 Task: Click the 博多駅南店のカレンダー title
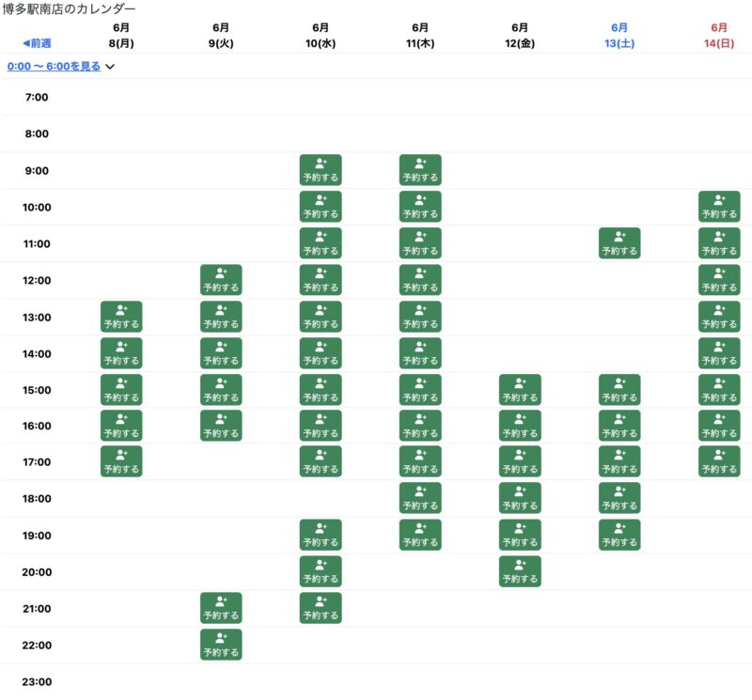69,8
